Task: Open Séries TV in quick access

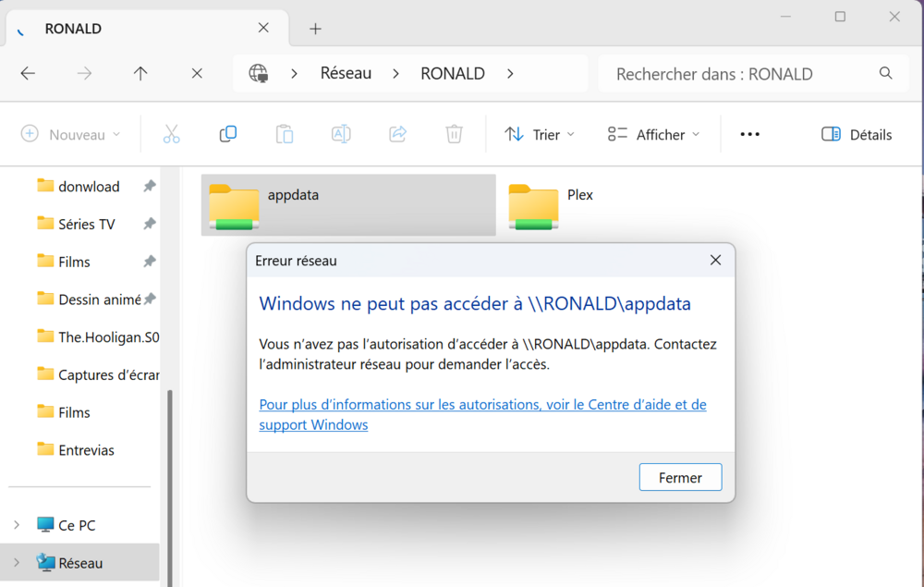Action: coord(86,224)
